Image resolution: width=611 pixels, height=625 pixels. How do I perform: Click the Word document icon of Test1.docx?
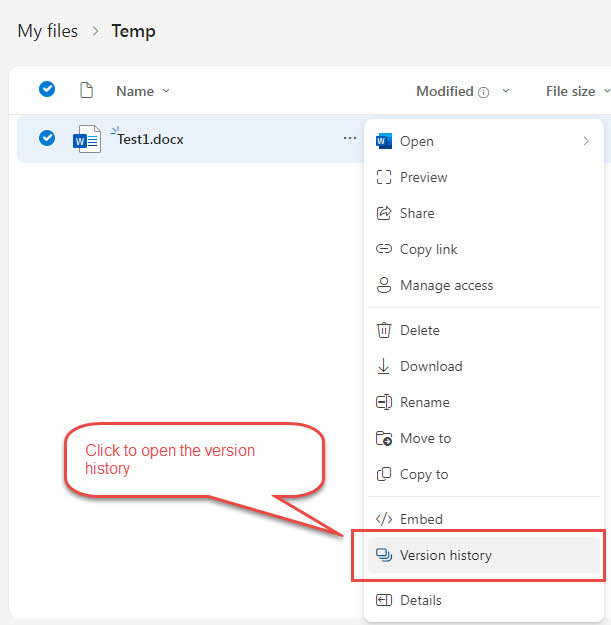pyautogui.click(x=87, y=139)
